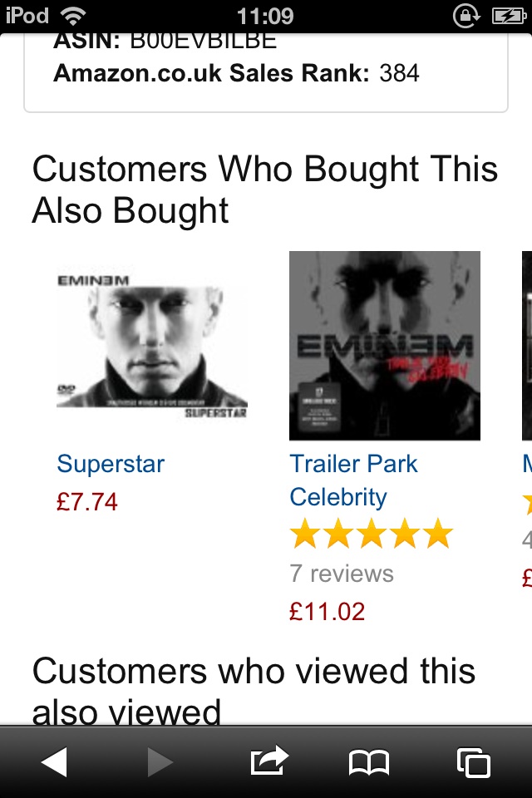Viewport: 532px width, 798px height.
Task: Tap the Safari forward arrow button
Action: pyautogui.click(x=160, y=761)
